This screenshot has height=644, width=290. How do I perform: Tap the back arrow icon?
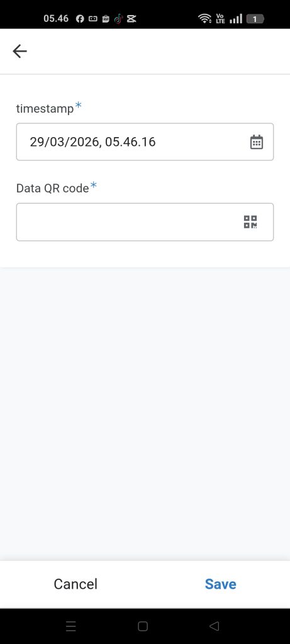(20, 52)
